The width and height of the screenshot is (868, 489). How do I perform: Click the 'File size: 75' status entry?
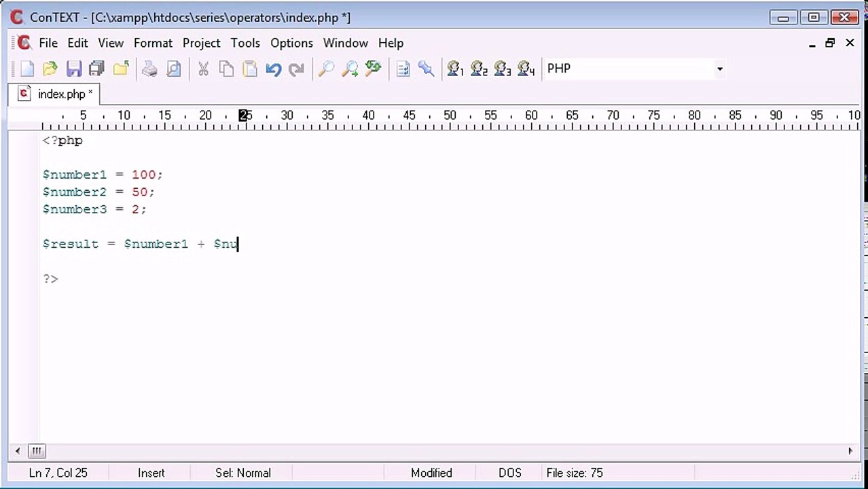point(575,473)
